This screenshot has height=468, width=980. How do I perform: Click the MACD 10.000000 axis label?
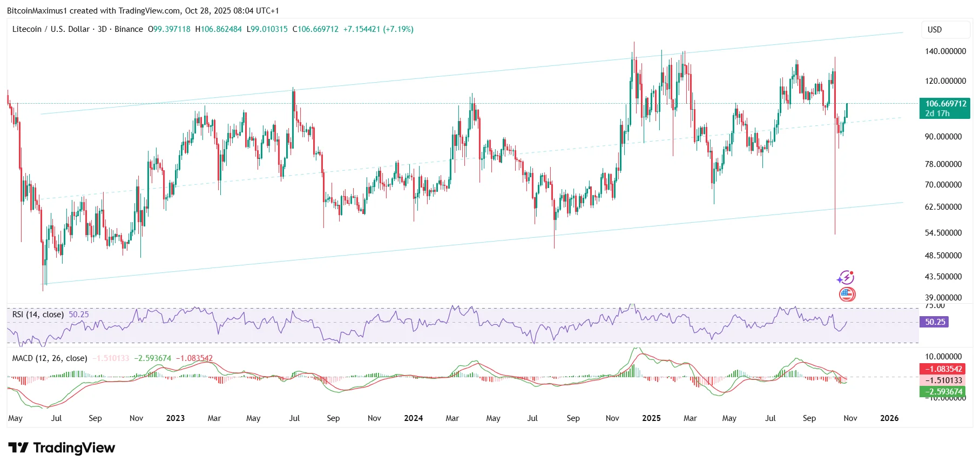click(943, 357)
